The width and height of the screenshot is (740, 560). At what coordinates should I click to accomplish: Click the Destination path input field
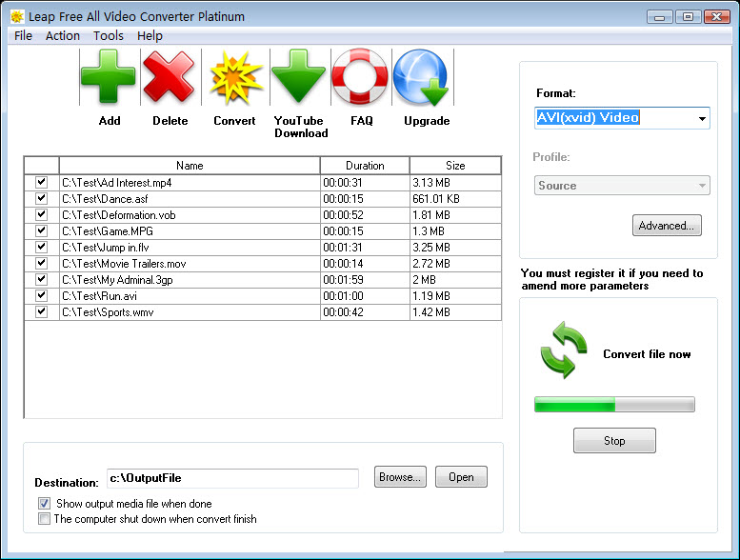232,478
